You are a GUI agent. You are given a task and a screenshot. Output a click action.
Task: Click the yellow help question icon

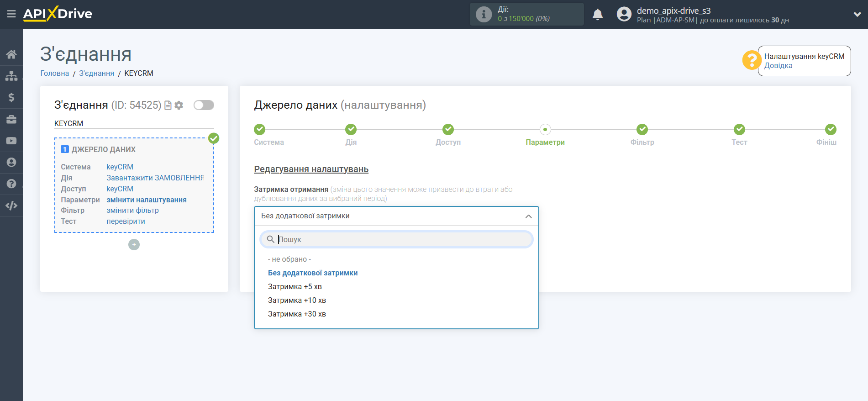click(752, 60)
